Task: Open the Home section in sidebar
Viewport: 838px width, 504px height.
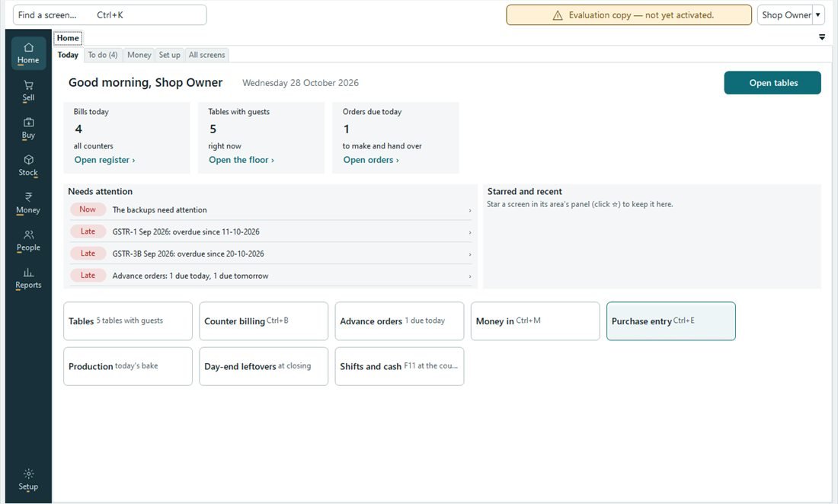Action: point(28,53)
